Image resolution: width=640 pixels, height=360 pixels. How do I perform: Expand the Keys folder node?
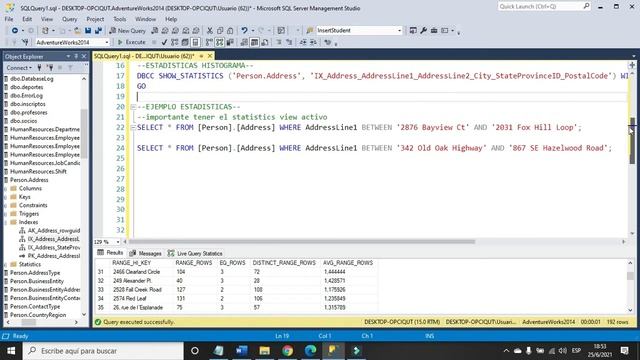tap(5, 197)
